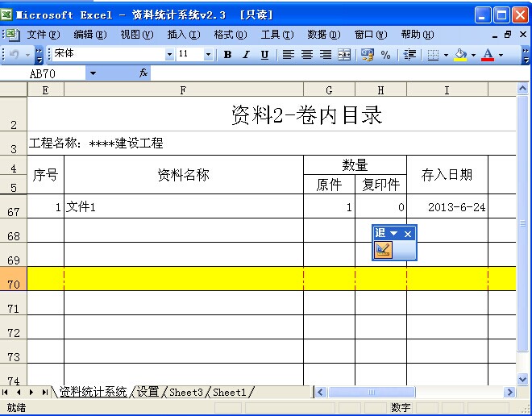Switch to Sheet3 tab
Viewport: 532px width, 416px height.
[186, 393]
